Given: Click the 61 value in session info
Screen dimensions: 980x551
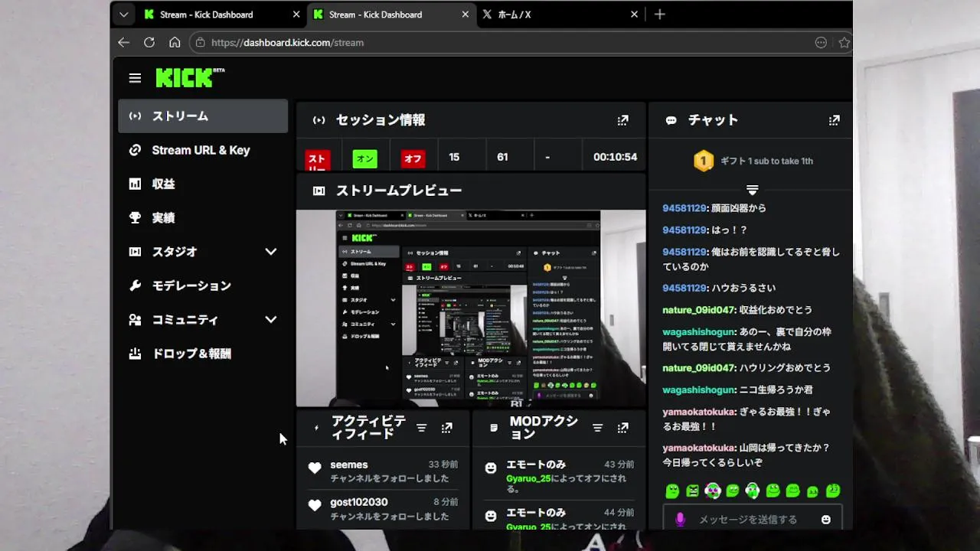Looking at the screenshot, I should (x=502, y=157).
